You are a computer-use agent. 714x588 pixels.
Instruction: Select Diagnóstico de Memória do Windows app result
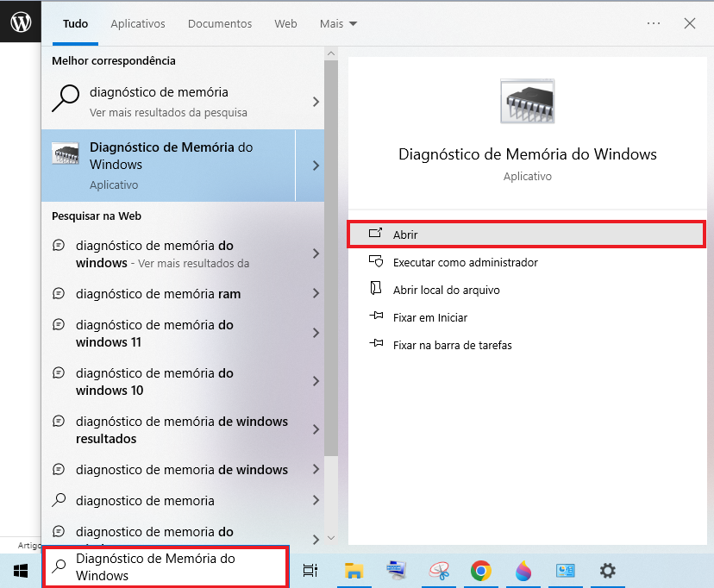click(168, 166)
